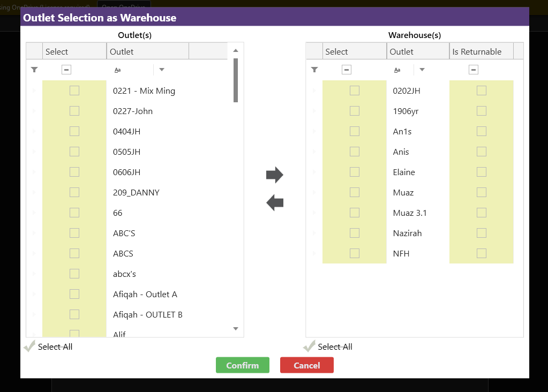This screenshot has height=392, width=548.
Task: Check the Select box for warehouse Elaine
Action: (354, 172)
